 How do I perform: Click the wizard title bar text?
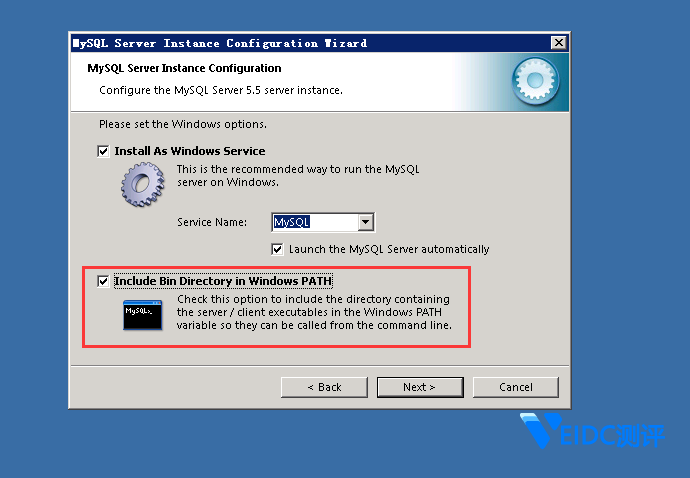pyautogui.click(x=220, y=44)
